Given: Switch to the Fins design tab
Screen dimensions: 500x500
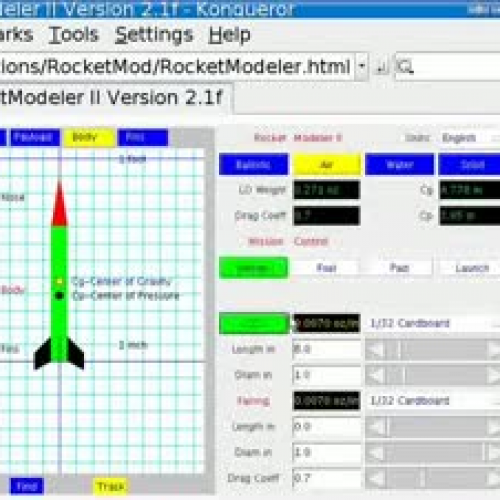Looking at the screenshot, I should 143,137.
